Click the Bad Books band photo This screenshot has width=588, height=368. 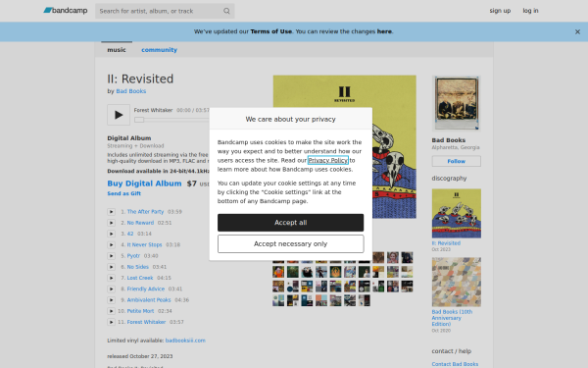point(457,103)
